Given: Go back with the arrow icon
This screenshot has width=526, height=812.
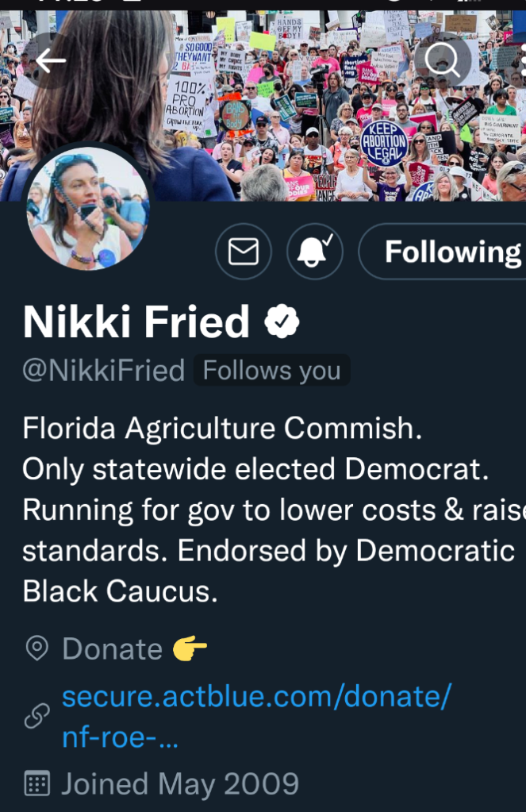Looking at the screenshot, I should coord(50,60).
